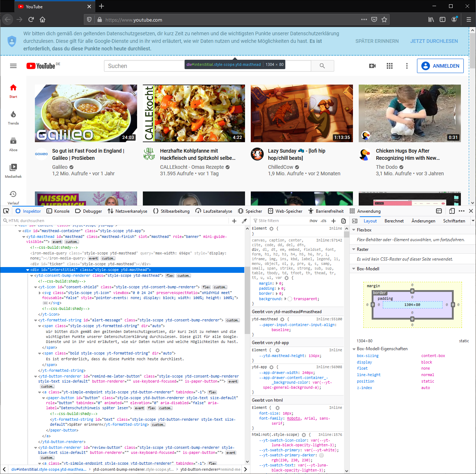Switch to the Debugger tab

(89, 211)
